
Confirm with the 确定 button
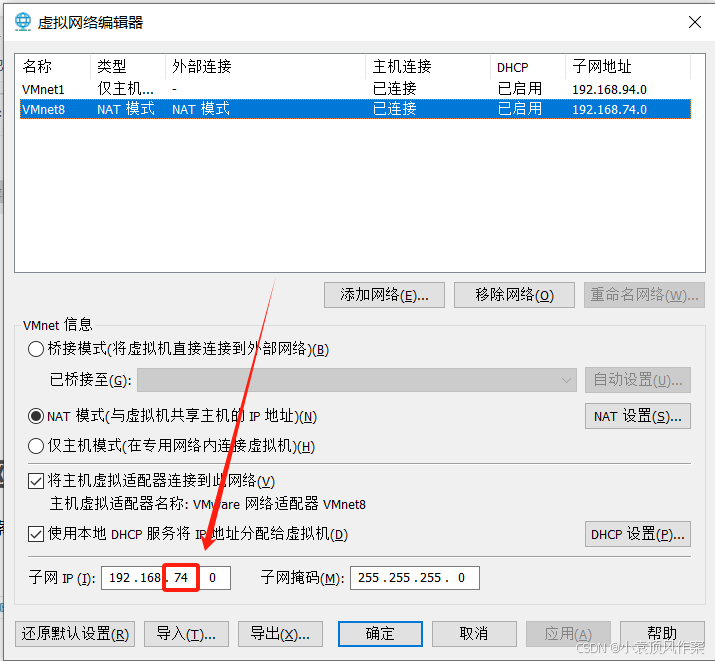coord(380,634)
